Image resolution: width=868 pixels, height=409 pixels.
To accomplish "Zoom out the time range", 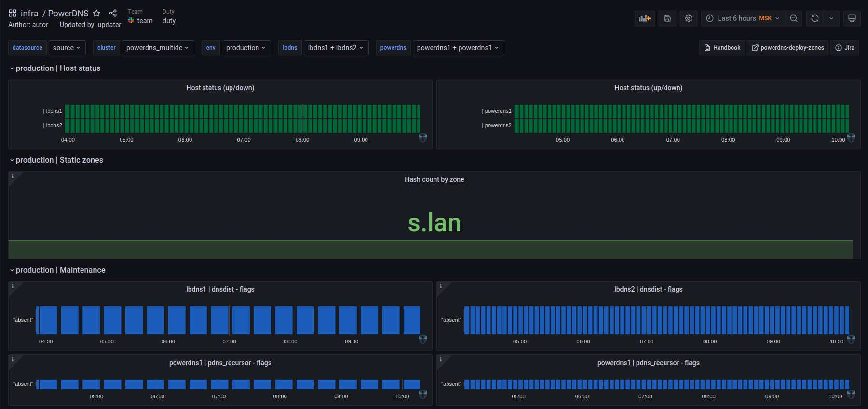I will coord(794,18).
